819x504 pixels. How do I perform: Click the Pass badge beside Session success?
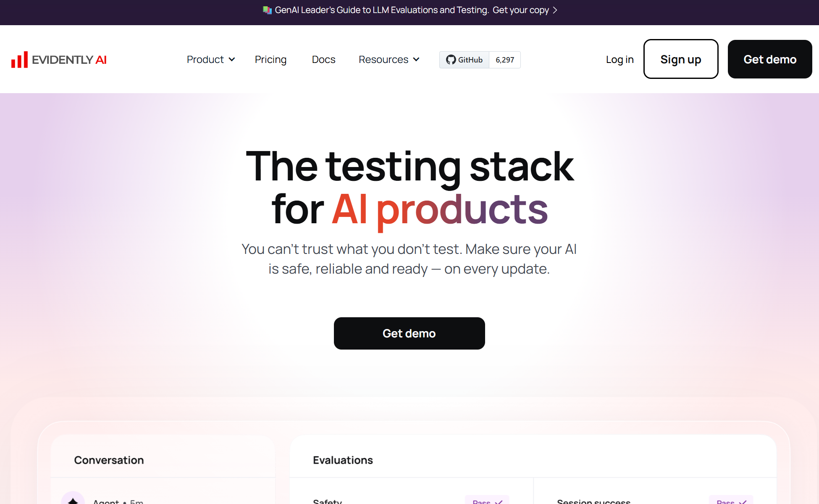(x=731, y=501)
